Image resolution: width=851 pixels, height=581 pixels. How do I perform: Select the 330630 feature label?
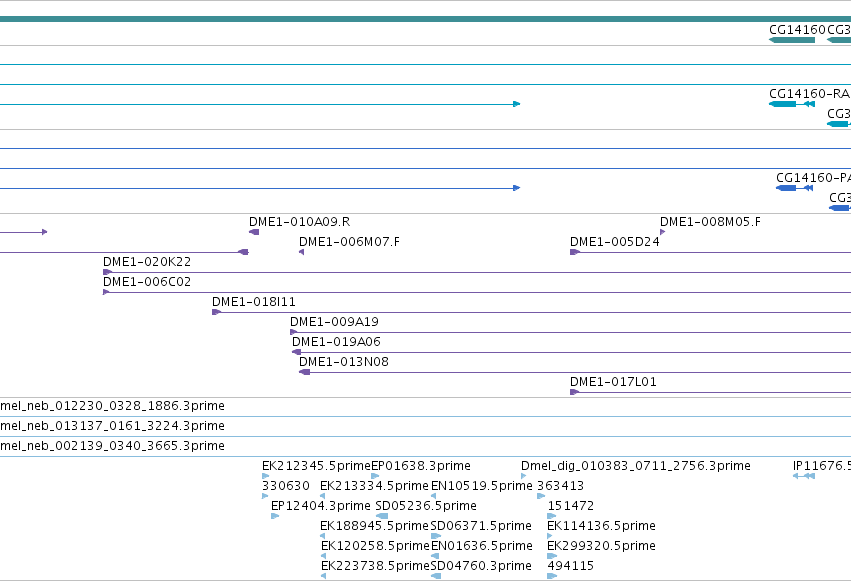click(285, 487)
